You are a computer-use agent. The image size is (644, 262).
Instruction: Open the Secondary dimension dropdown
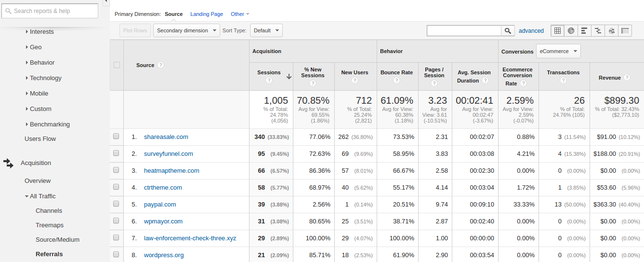[186, 30]
